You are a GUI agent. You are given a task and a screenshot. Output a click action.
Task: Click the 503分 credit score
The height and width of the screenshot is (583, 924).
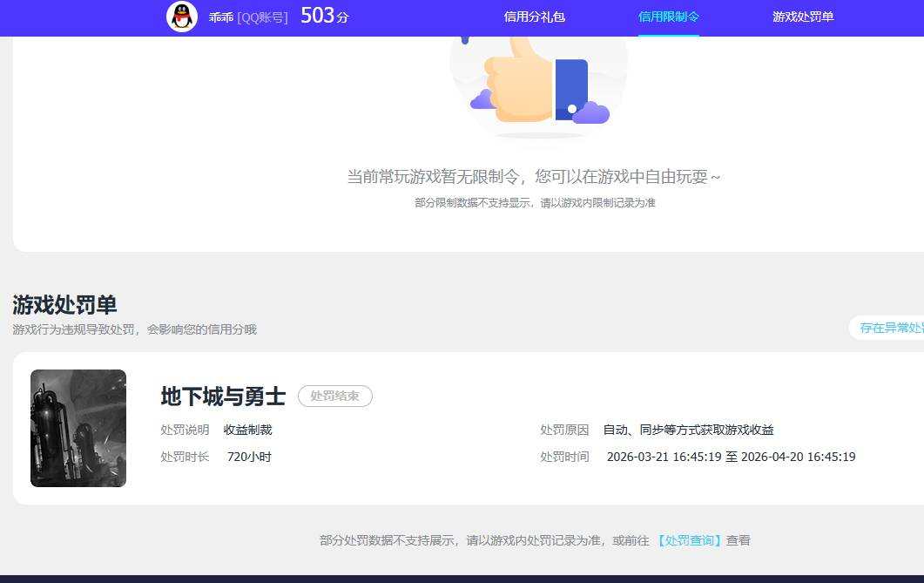click(325, 16)
